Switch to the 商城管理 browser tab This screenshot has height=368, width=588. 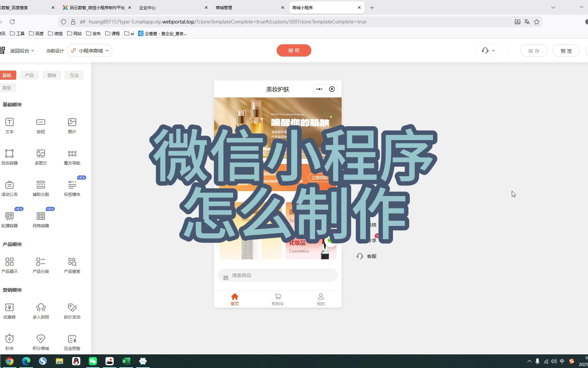coord(250,7)
